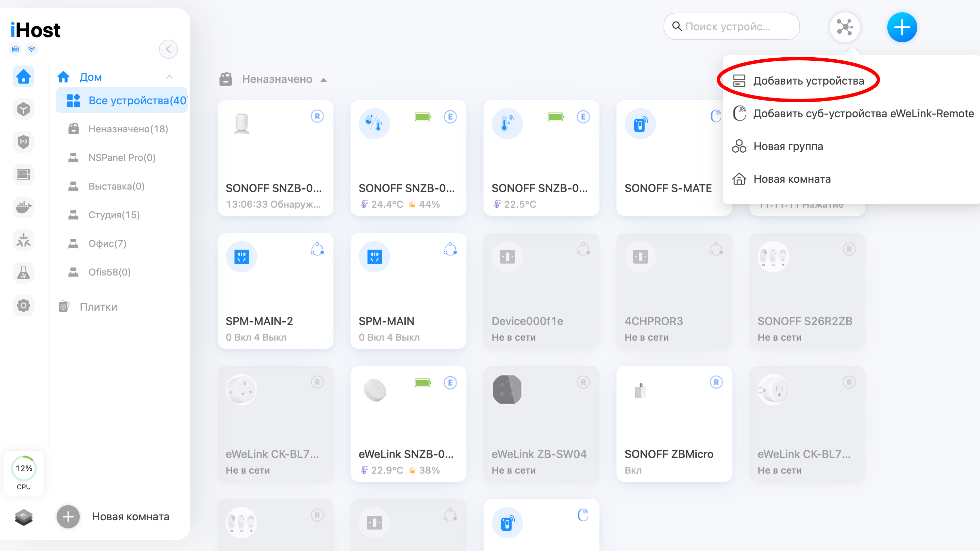Open the SONOFF SNZB-0 card showing 22.5°C
The image size is (980, 551).
click(541, 158)
